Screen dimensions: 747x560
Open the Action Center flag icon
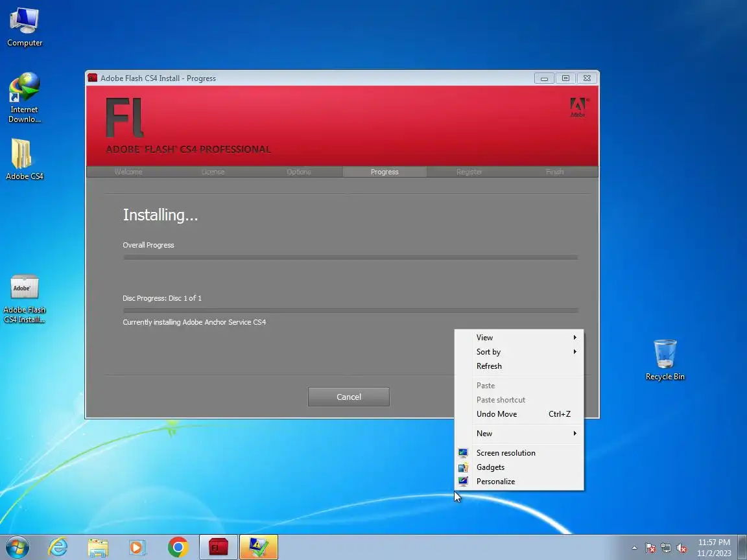click(650, 548)
